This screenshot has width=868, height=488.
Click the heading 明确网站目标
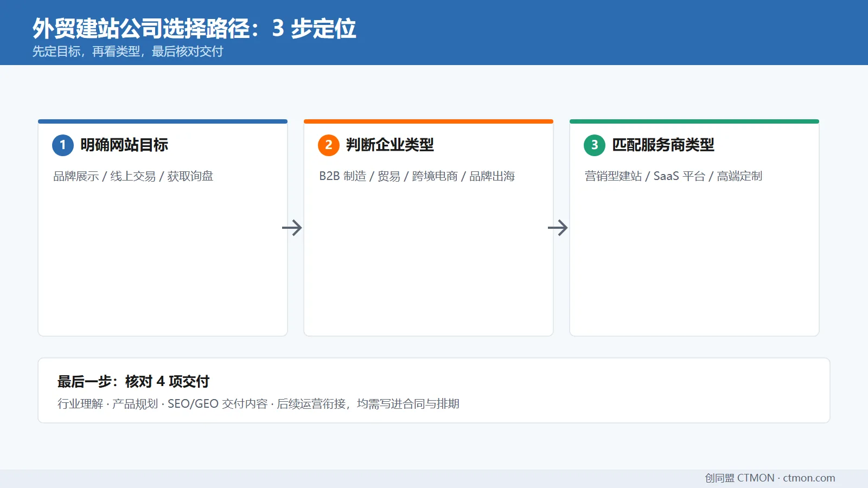pos(124,145)
